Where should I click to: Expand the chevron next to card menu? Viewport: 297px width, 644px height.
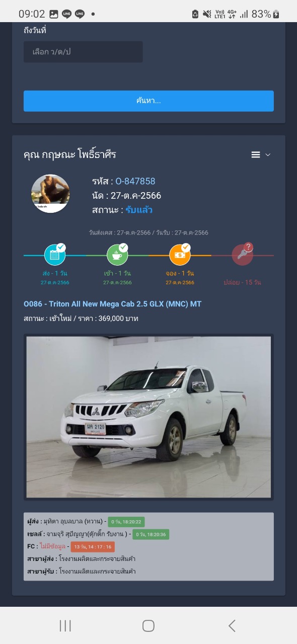pos(268,154)
